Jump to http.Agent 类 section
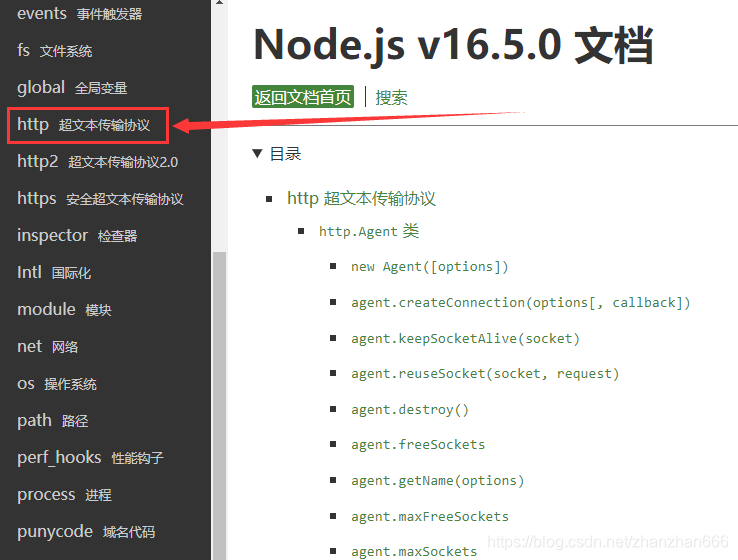 pyautogui.click(x=369, y=232)
